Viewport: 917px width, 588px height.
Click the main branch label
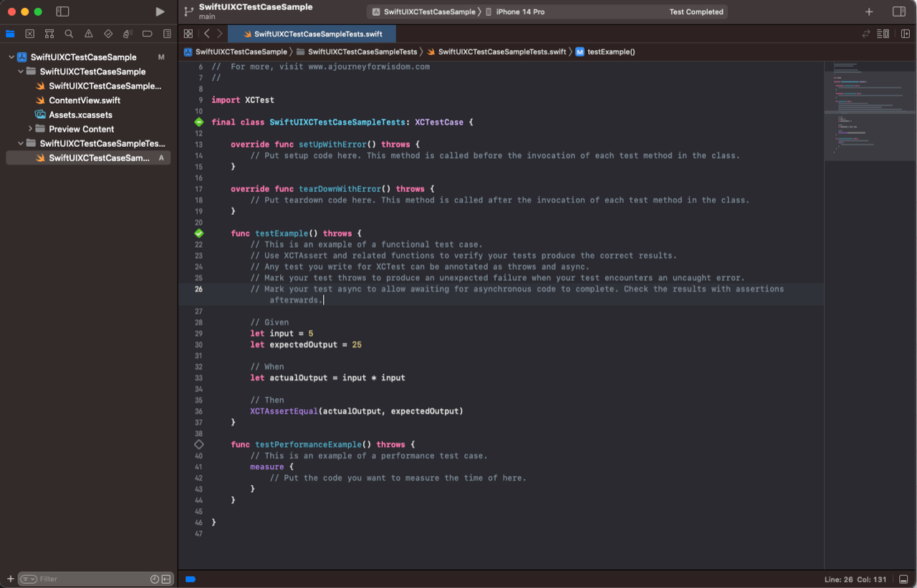207,16
